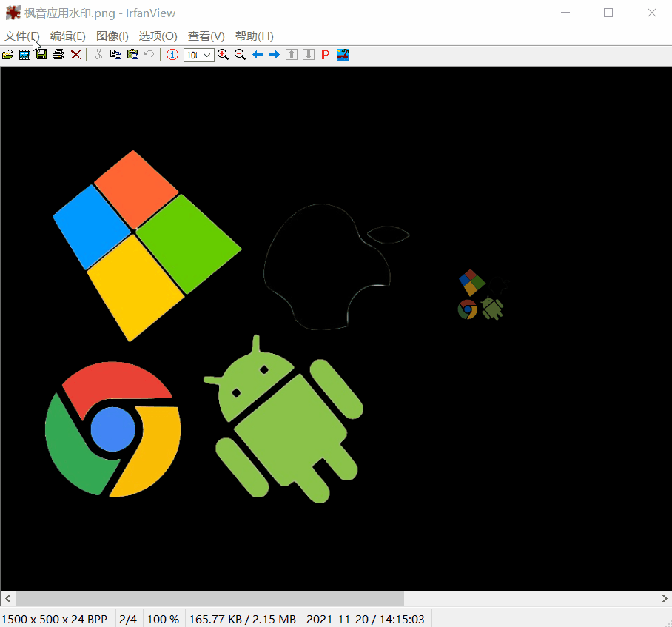Image resolution: width=672 pixels, height=627 pixels.
Task: Click the IrfanView title bar app icon
Action: point(13,13)
